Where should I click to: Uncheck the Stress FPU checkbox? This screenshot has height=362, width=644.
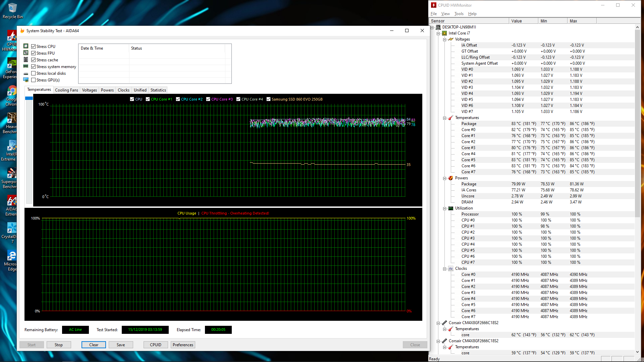34,53
